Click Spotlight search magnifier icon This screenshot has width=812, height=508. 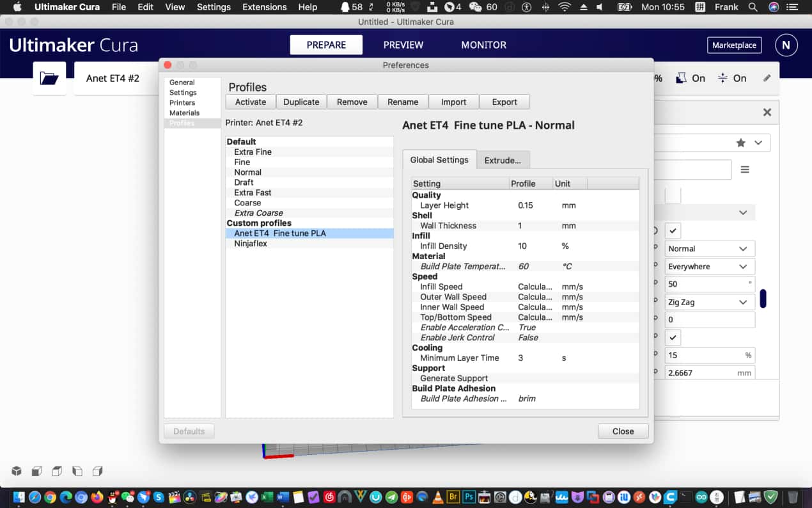click(x=753, y=7)
